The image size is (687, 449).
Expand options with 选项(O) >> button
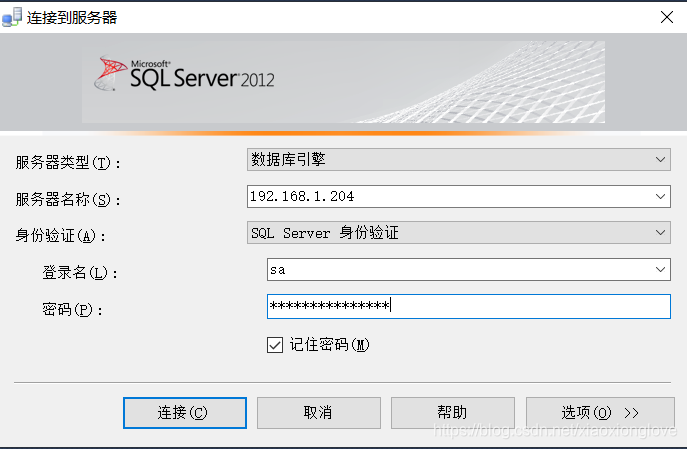pyautogui.click(x=600, y=413)
